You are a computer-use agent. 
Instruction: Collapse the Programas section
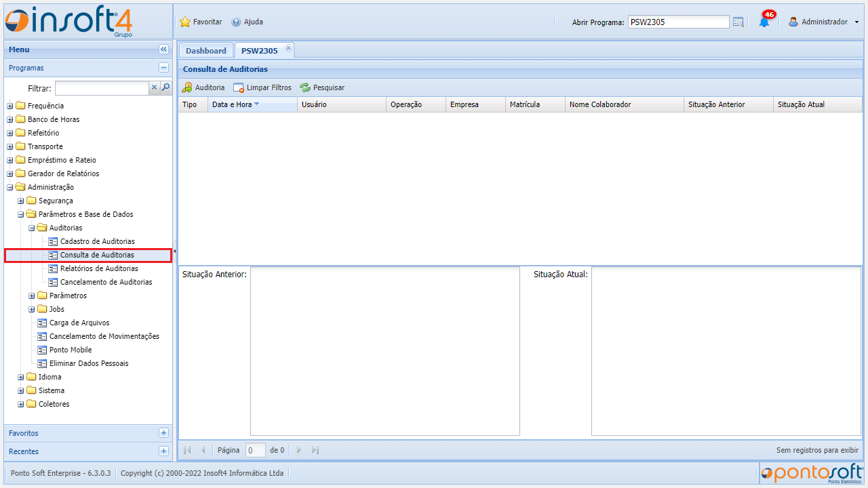(x=163, y=68)
